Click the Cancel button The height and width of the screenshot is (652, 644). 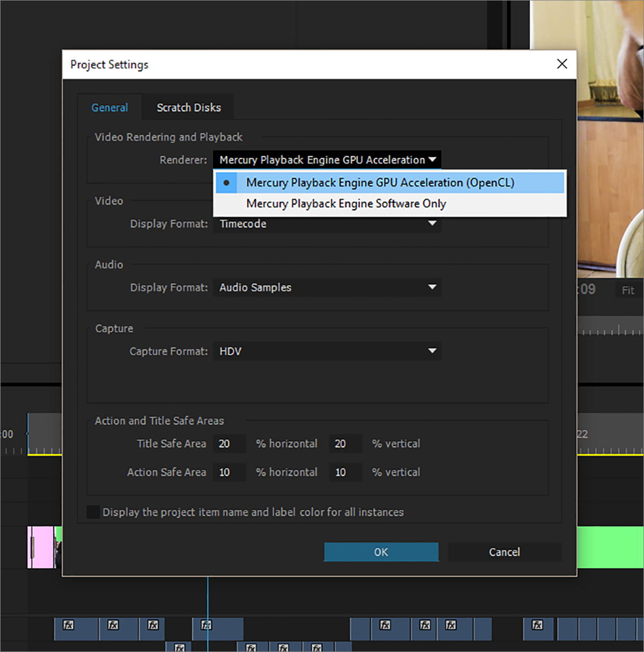tap(504, 552)
